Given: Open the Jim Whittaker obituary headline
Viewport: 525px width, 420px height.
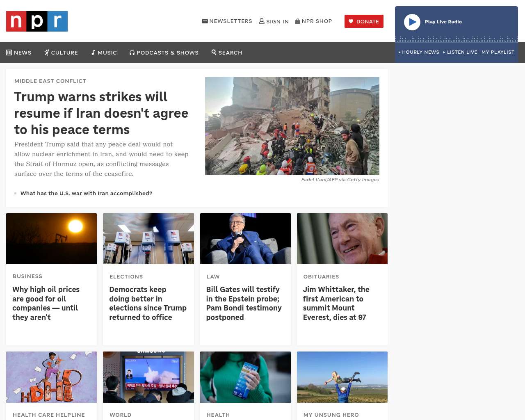Looking at the screenshot, I should pos(336,303).
